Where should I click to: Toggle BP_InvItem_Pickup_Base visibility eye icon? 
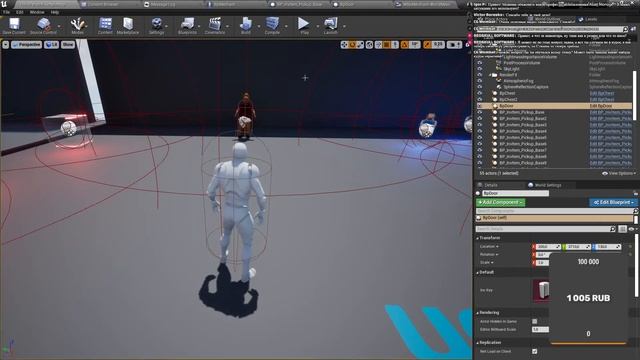tap(480, 112)
